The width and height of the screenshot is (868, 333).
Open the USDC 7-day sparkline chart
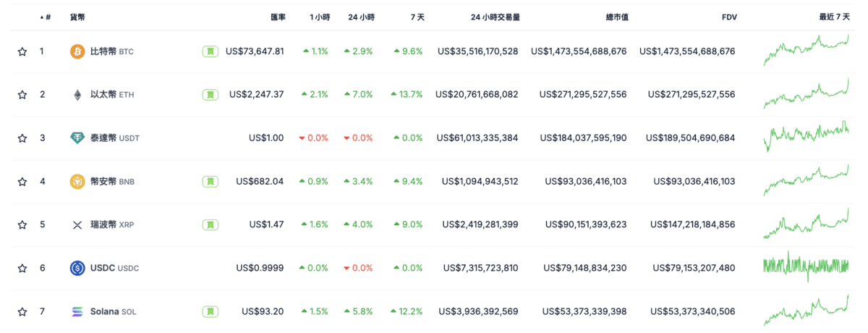tap(806, 267)
